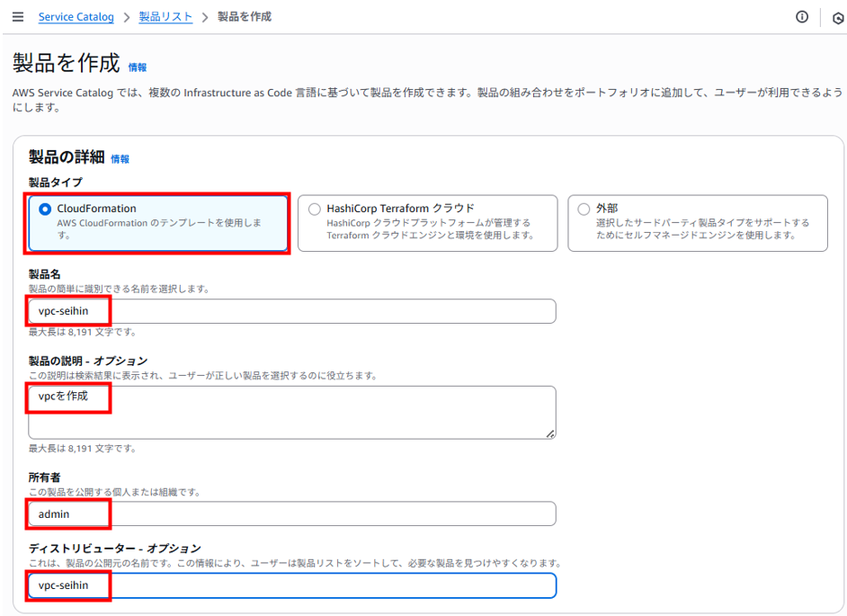Select the 外部 product type radio
847x616 pixels.
pyautogui.click(x=584, y=210)
